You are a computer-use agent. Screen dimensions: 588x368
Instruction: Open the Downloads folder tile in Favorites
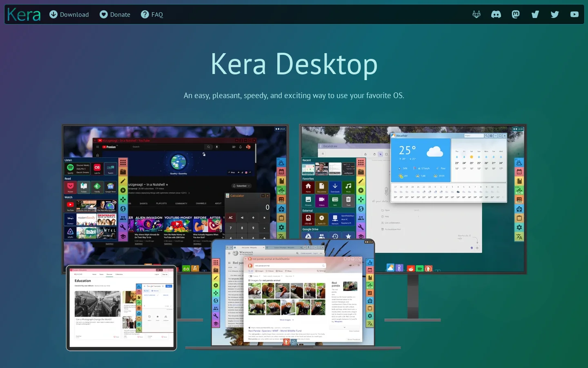[x=335, y=187]
